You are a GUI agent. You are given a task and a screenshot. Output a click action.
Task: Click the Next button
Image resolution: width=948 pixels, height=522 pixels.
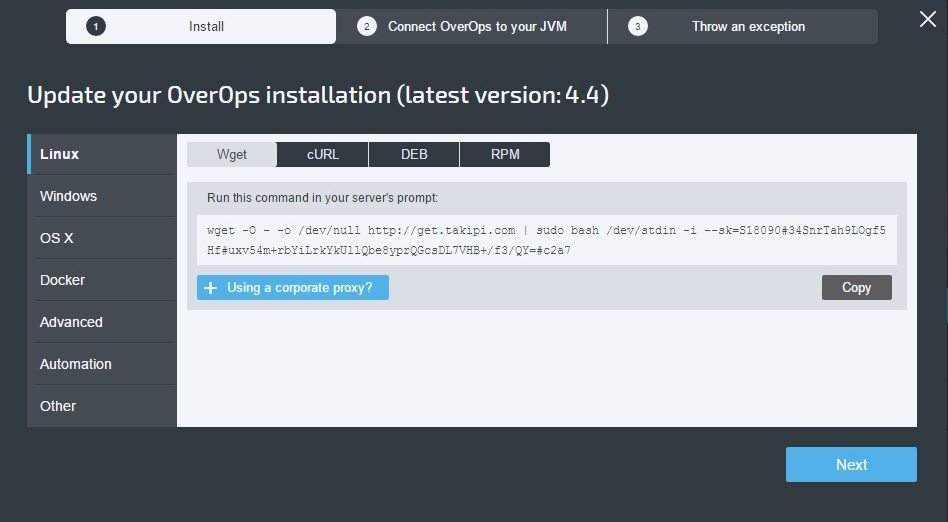click(851, 465)
